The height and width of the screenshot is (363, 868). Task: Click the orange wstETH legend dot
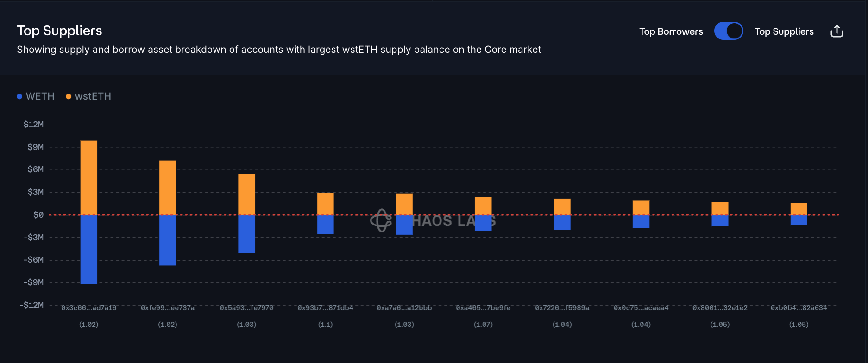point(69,96)
